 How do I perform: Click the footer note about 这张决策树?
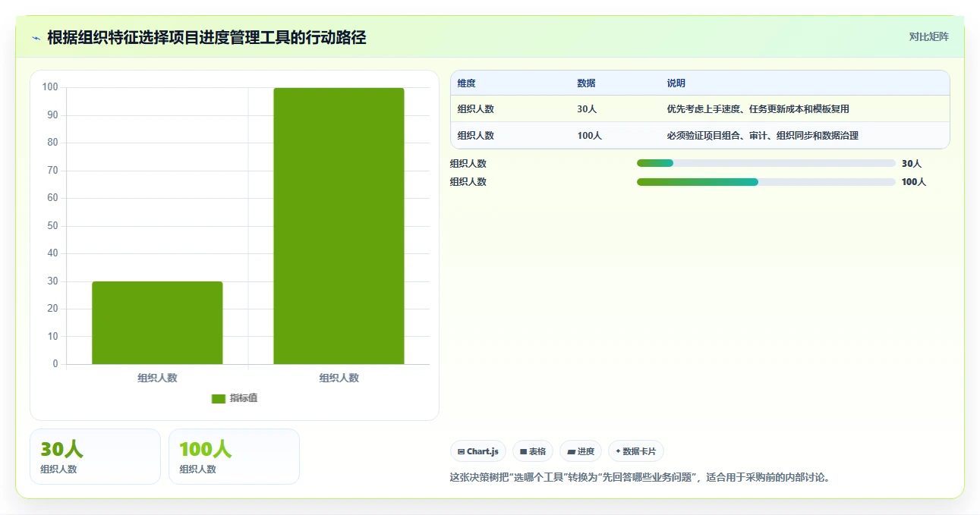pyautogui.click(x=641, y=478)
